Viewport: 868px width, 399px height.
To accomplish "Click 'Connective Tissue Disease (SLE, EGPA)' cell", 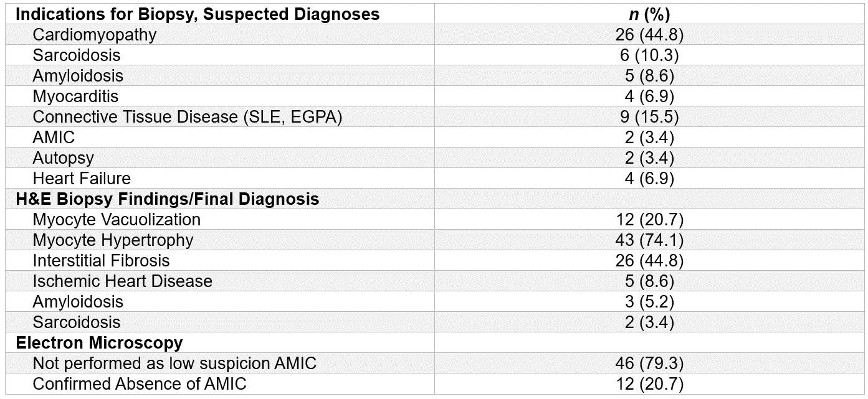I will pos(188,117).
